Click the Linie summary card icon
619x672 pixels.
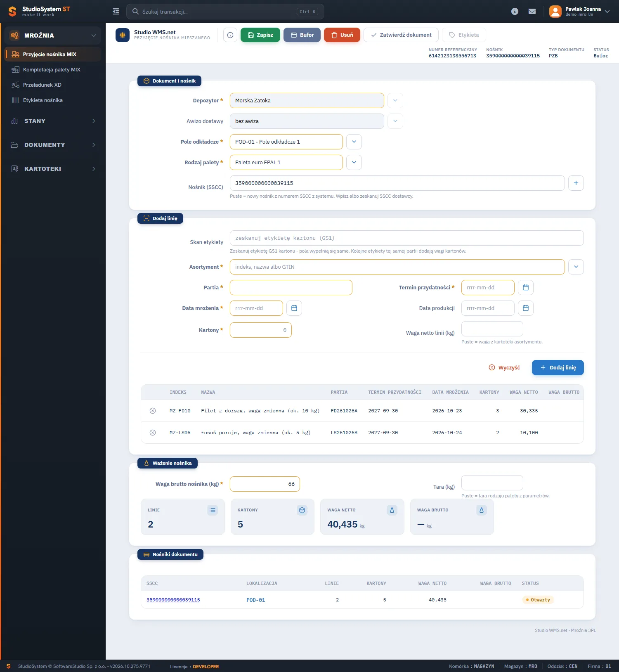click(213, 510)
